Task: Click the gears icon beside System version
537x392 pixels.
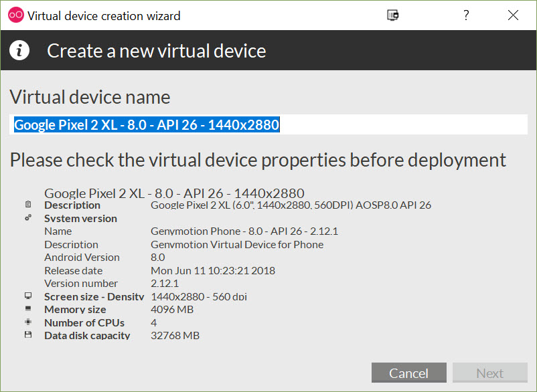Action: pos(28,217)
